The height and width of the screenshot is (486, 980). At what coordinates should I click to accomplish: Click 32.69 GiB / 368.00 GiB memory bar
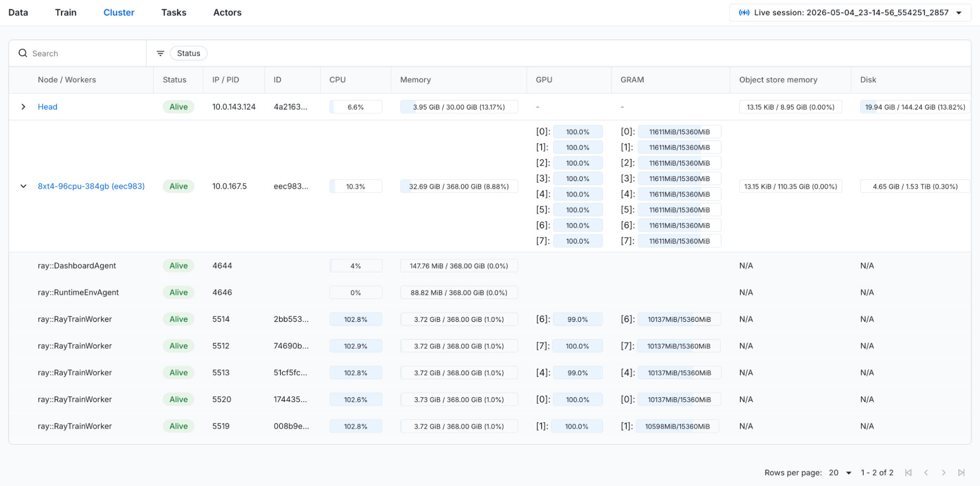pos(459,186)
